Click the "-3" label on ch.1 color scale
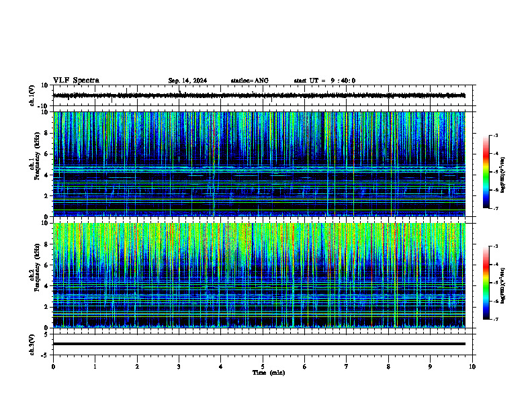Viewport: 532px width, 411px height. tap(495, 135)
